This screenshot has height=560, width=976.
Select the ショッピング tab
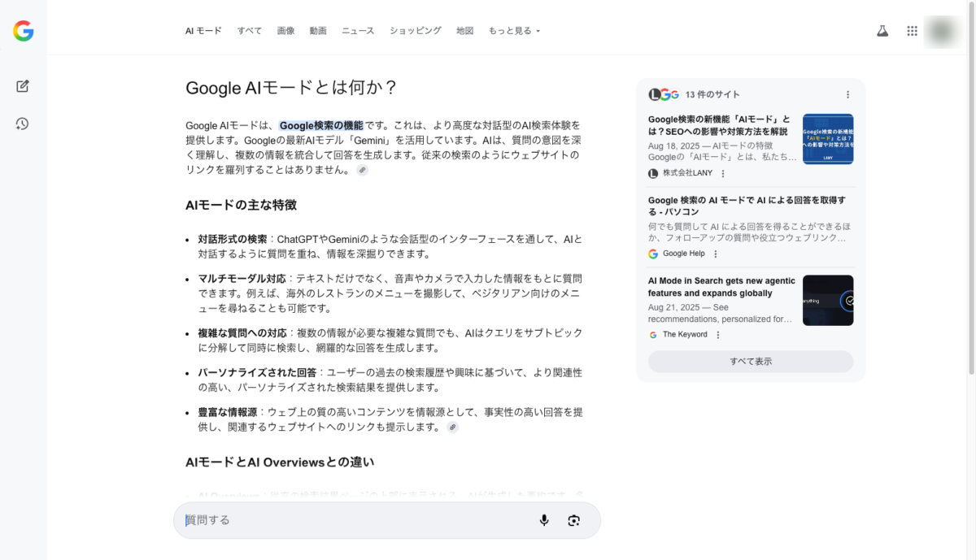point(415,31)
